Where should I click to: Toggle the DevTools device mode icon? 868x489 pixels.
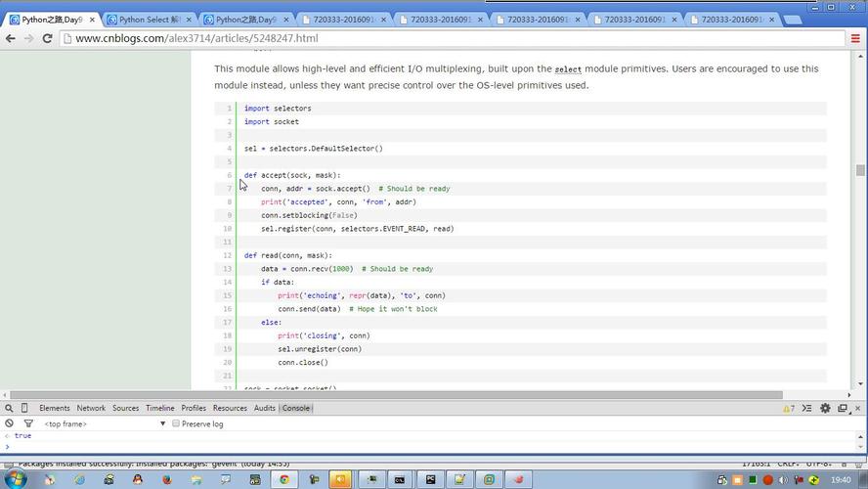point(24,408)
